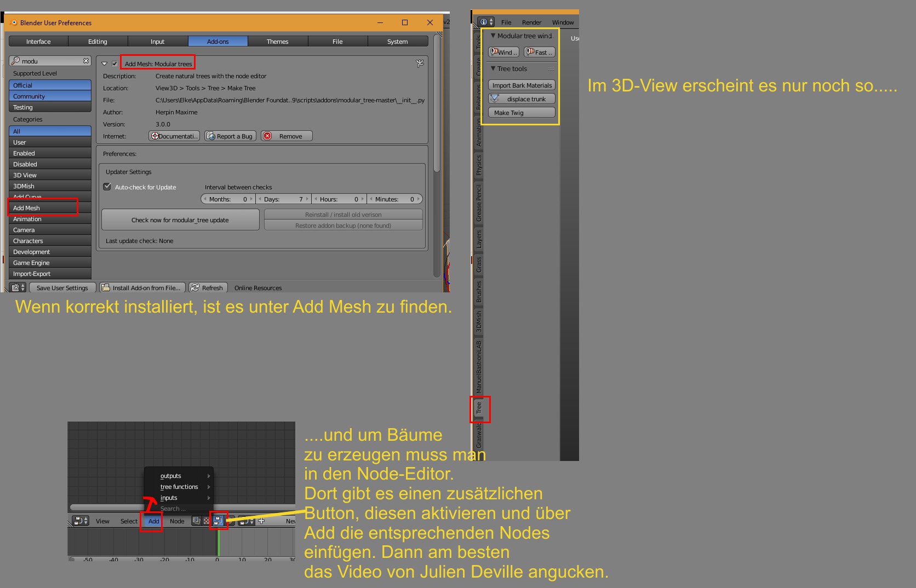Toggle the Testing supported level filter
The height and width of the screenshot is (588, 916).
pyautogui.click(x=50, y=107)
